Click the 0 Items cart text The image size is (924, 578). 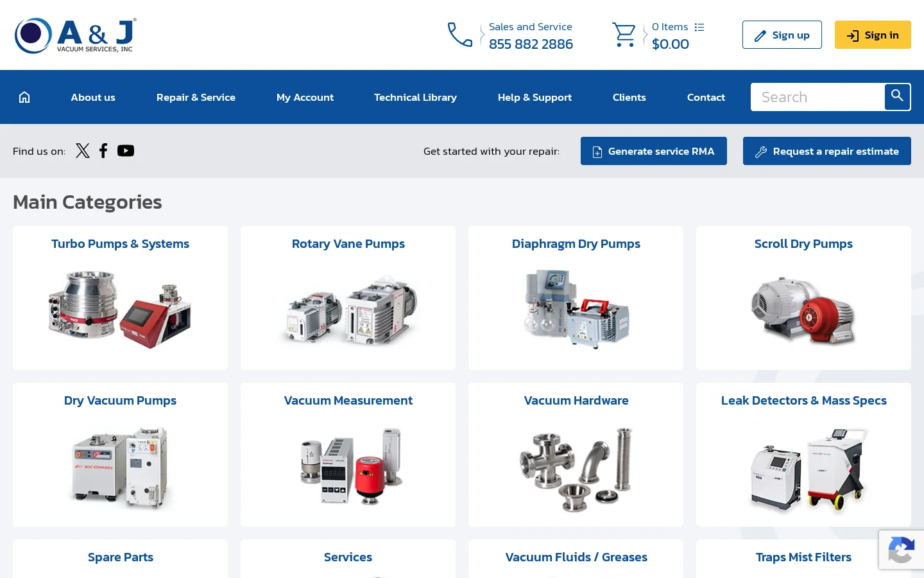point(669,27)
